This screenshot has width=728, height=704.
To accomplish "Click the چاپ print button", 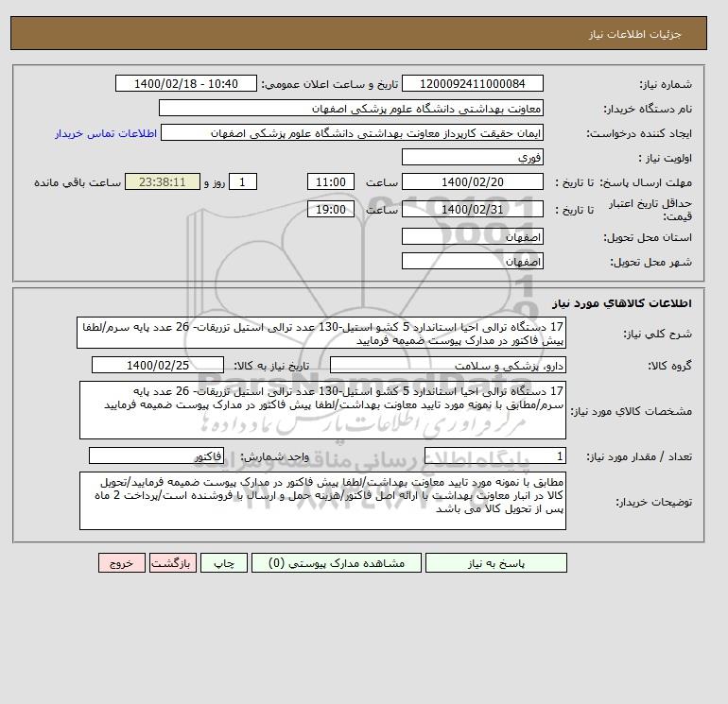I will coord(224,562).
